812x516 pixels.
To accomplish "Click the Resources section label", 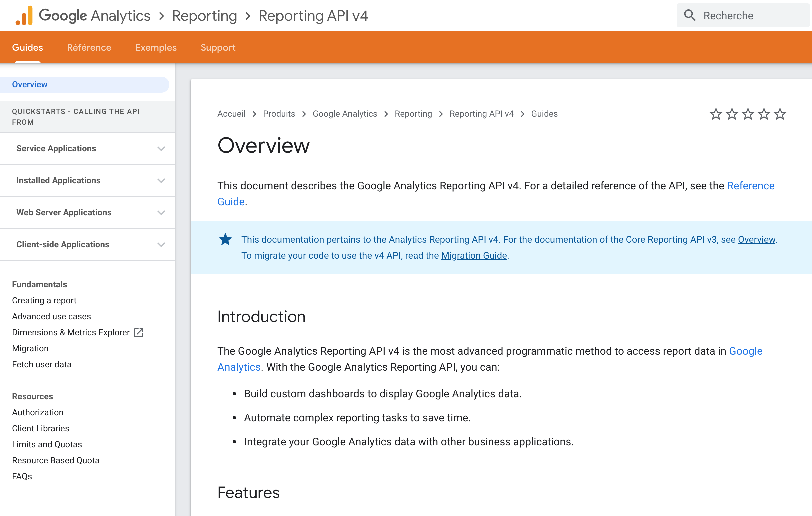I will [32, 397].
